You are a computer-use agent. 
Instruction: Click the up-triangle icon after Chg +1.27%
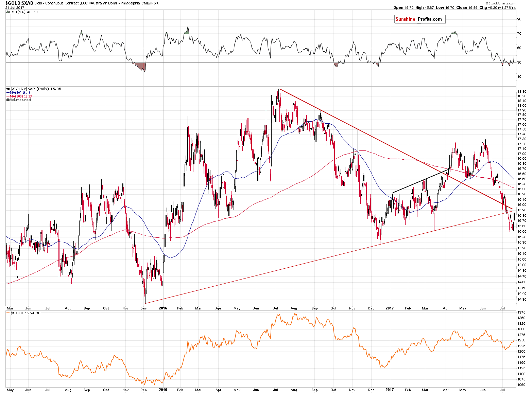coord(515,7)
